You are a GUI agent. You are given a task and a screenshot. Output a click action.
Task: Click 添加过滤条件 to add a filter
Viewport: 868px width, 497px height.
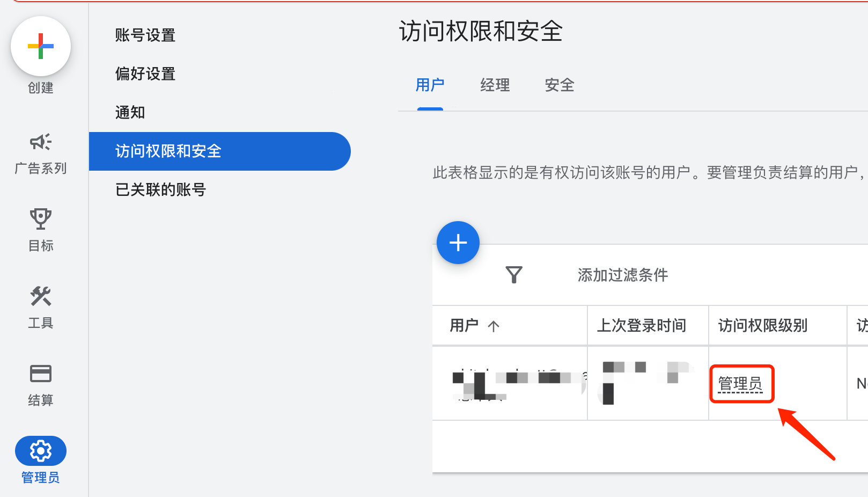(621, 275)
